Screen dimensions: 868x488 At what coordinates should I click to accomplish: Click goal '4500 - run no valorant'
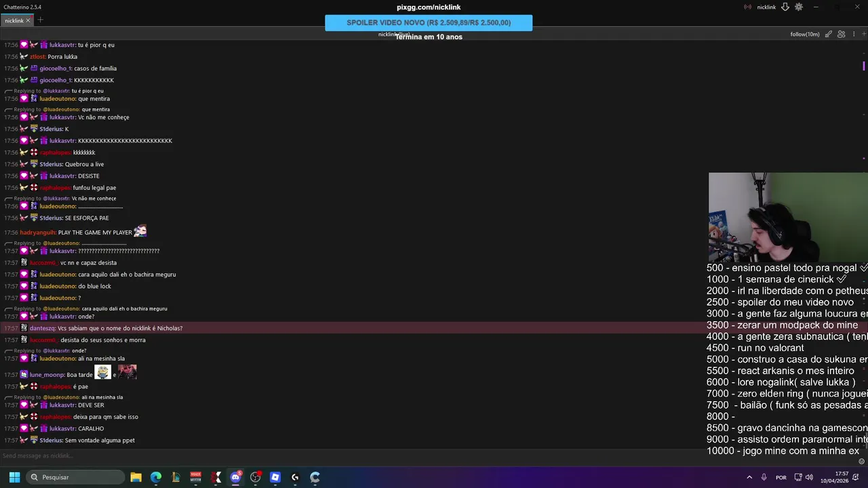(x=755, y=348)
